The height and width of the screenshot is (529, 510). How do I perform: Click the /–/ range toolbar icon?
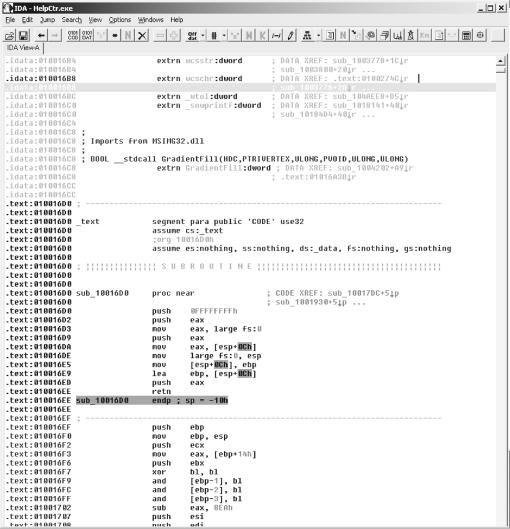[x=276, y=35]
